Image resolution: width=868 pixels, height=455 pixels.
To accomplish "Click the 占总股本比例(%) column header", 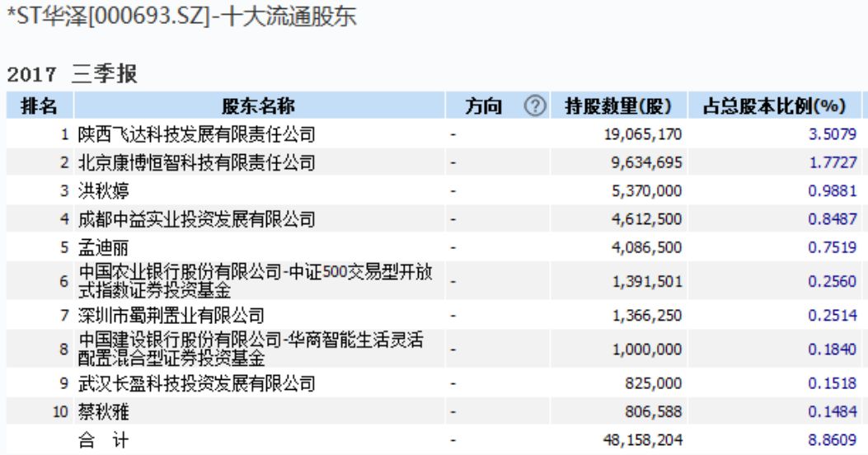I will tap(774, 106).
